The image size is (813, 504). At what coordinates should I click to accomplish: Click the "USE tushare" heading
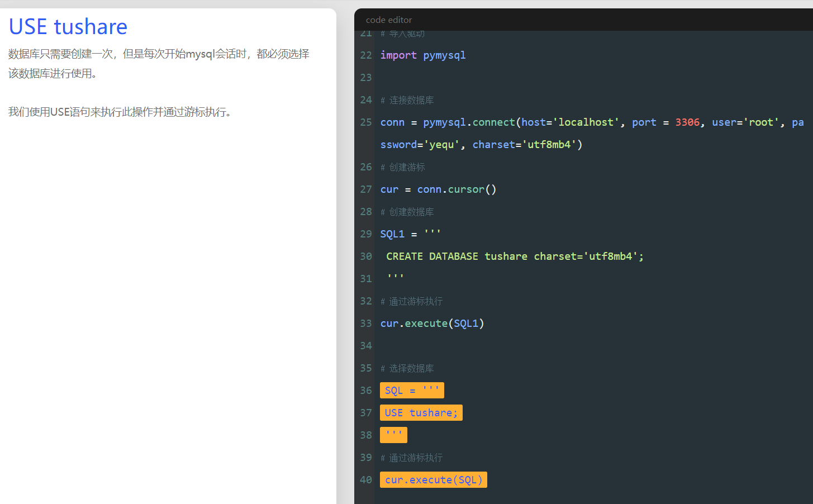pyautogui.click(x=68, y=27)
